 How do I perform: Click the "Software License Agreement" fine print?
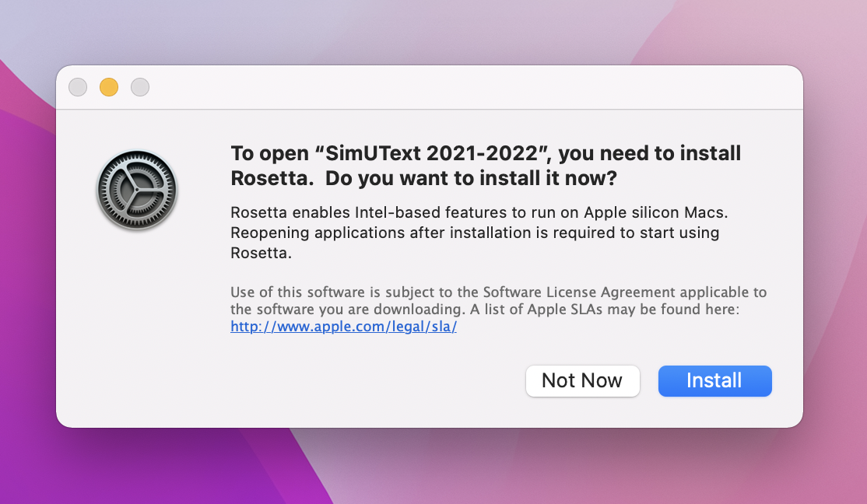point(579,292)
